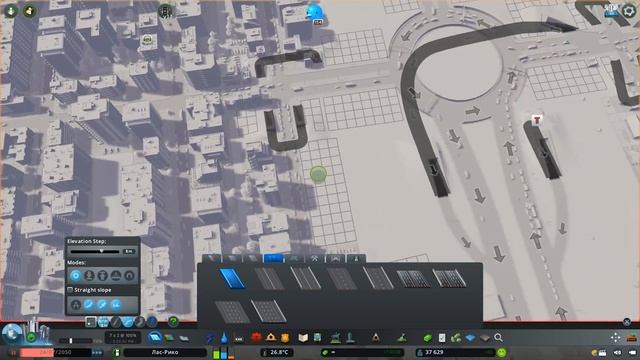Open the Public transport bus menu
The height and width of the screenshot is (360, 640).
point(317,338)
